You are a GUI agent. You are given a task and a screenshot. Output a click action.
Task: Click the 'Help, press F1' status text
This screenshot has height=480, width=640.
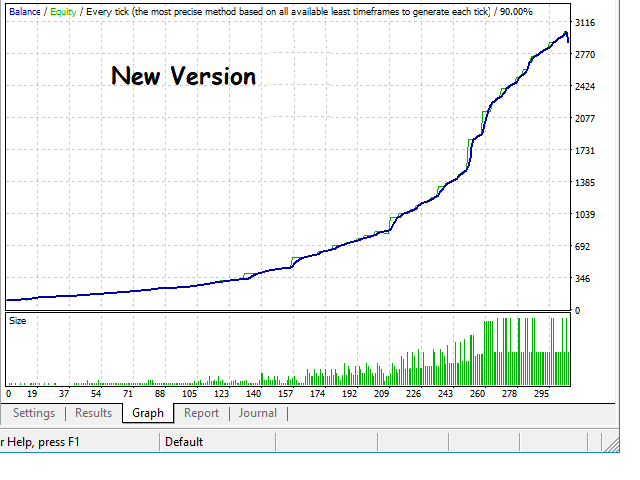point(43,442)
